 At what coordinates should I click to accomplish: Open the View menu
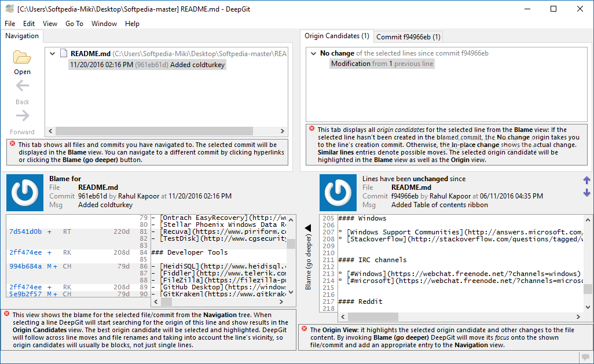50,24
